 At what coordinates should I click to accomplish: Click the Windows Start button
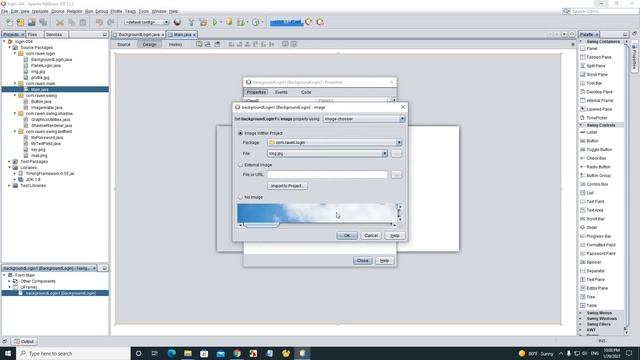click(7, 353)
